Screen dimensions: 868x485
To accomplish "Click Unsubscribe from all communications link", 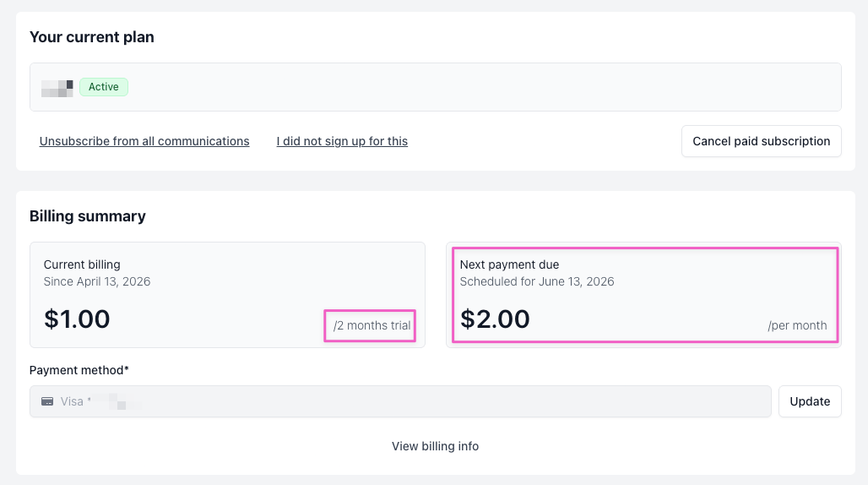I will 144,141.
